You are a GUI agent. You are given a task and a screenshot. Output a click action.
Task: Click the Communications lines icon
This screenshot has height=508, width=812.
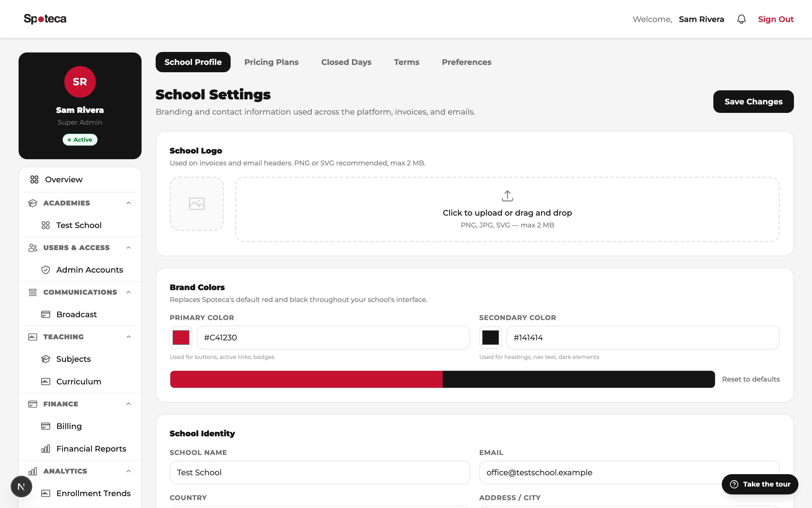pyautogui.click(x=32, y=292)
